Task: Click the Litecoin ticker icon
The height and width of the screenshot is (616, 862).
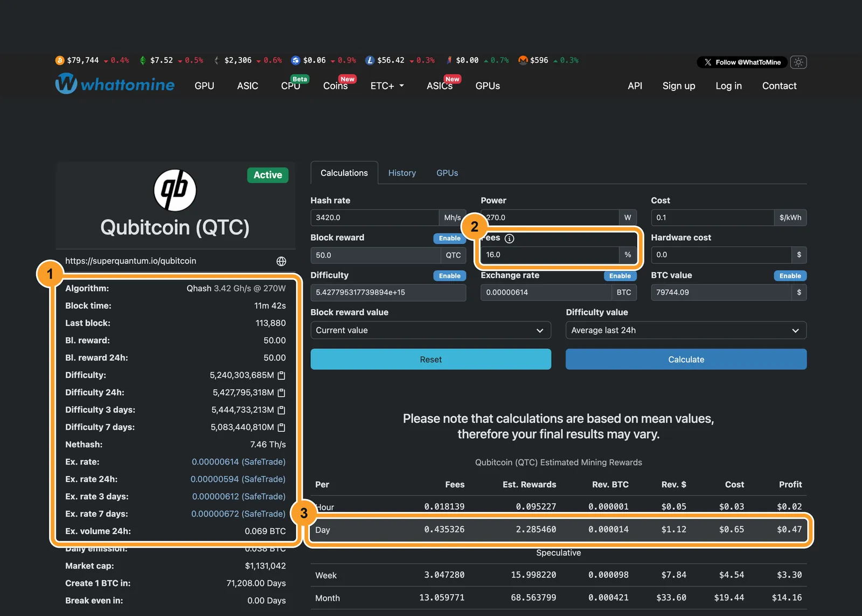Action: tap(370, 60)
